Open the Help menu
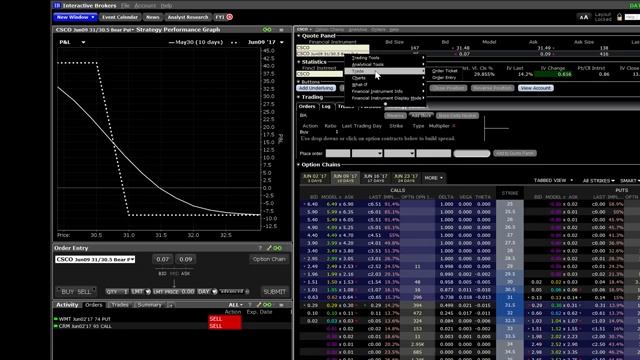Viewport: 640px width, 360px height. coord(166,6)
